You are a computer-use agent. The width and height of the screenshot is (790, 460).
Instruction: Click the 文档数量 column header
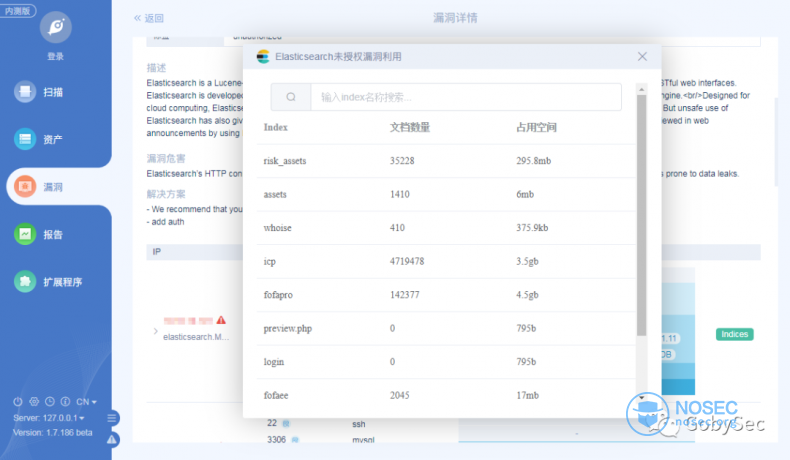tap(410, 127)
